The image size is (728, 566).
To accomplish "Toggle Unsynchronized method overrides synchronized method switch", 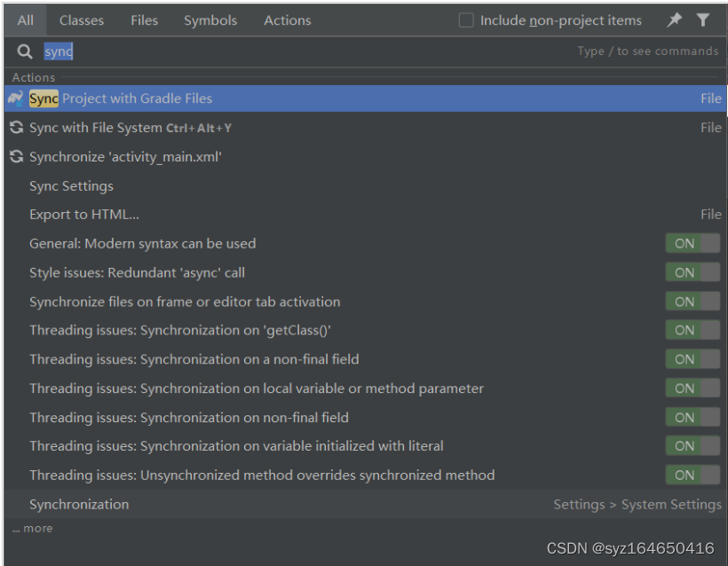I will (x=692, y=476).
